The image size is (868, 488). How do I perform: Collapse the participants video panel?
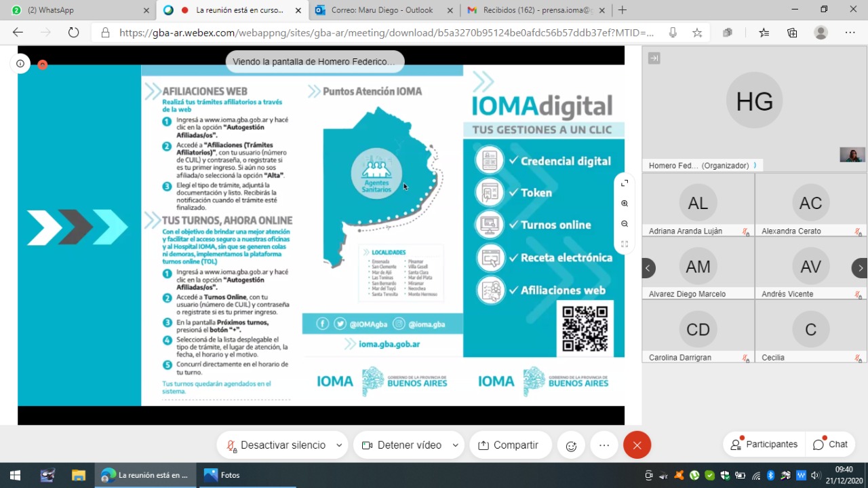click(x=654, y=58)
